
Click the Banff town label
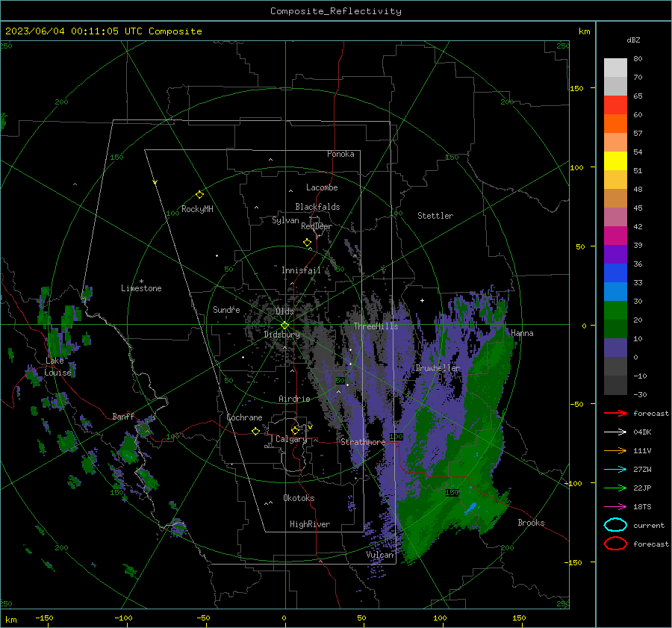tap(123, 416)
